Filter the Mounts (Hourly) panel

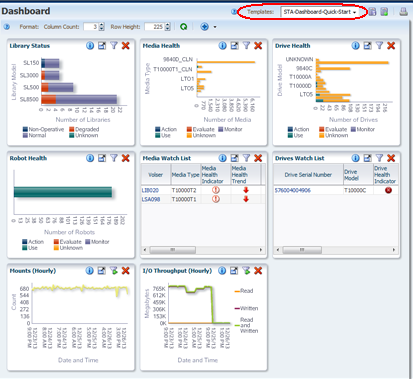114,271
